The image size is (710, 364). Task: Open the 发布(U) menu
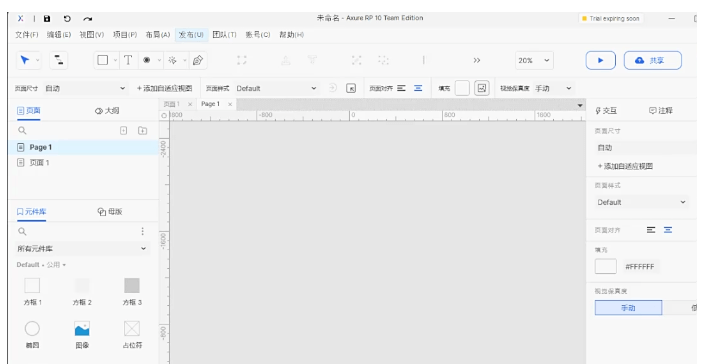[x=191, y=34]
